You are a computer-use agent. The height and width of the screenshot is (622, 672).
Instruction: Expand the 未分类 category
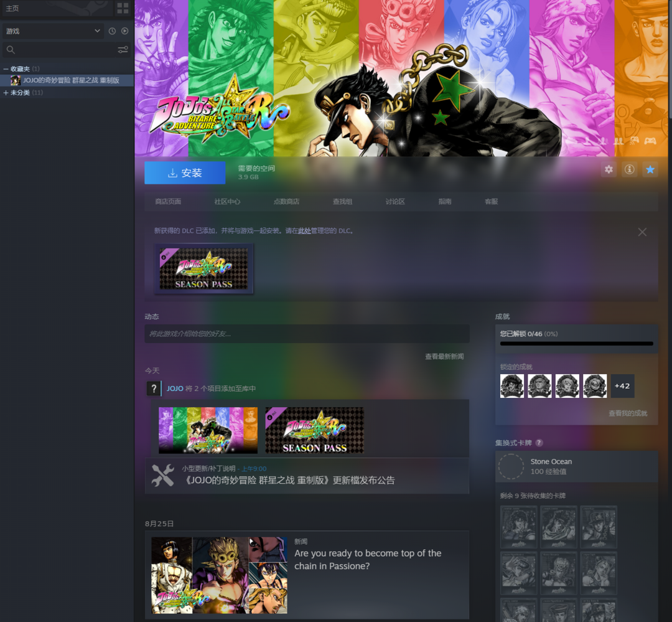click(x=6, y=93)
